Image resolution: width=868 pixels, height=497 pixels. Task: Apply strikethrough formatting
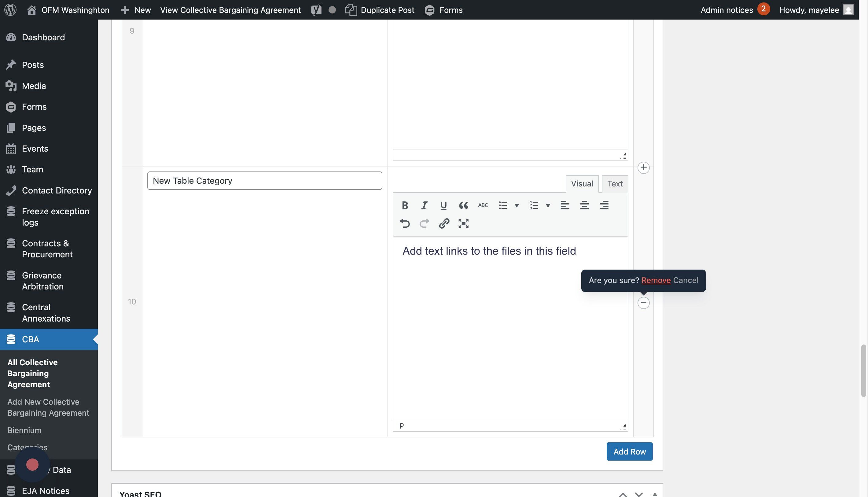pos(483,205)
